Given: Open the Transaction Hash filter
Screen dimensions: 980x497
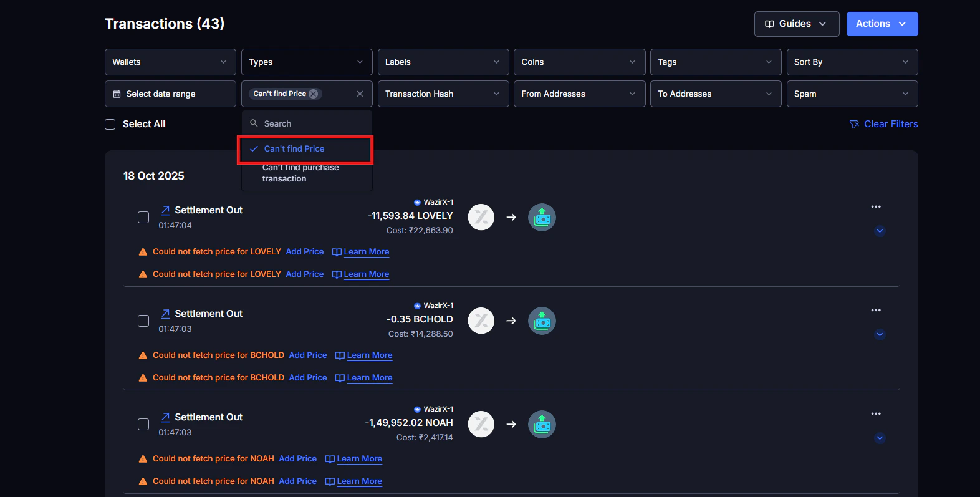Looking at the screenshot, I should click(x=443, y=94).
